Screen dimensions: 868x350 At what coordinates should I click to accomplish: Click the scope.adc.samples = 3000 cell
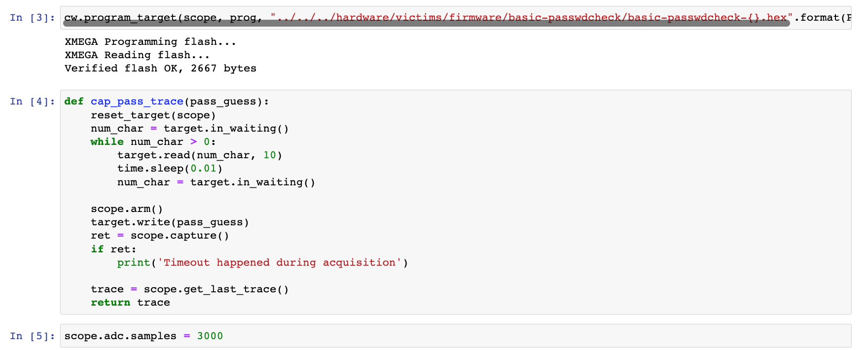(144, 336)
